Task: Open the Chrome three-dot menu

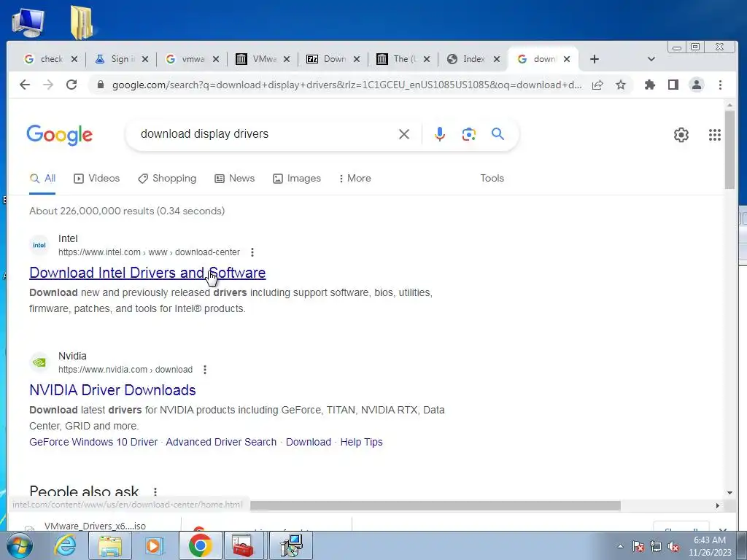Action: [x=720, y=85]
